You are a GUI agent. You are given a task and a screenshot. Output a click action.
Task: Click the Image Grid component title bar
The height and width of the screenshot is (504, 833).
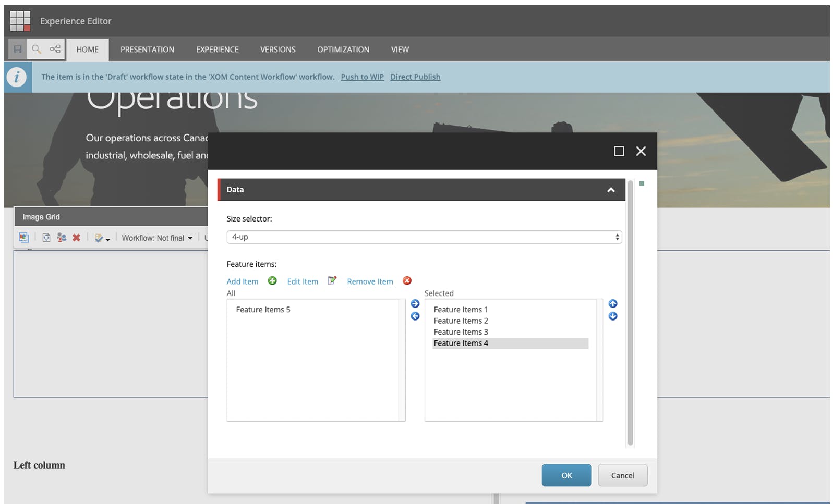(111, 217)
